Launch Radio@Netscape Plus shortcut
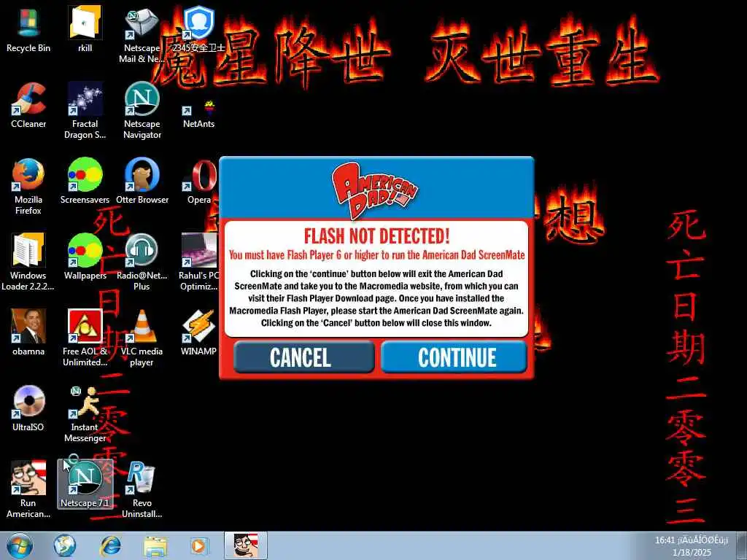Screen dimensions: 747x560 (x=142, y=262)
